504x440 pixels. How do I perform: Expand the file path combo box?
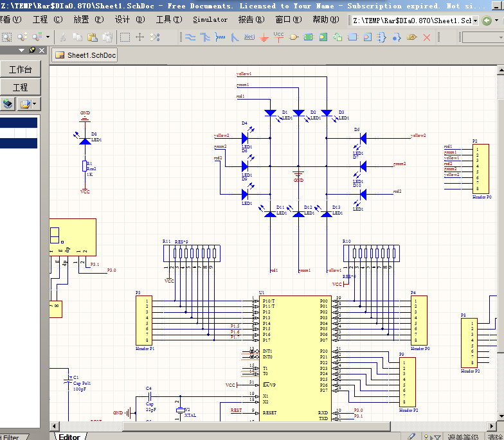tap(475, 21)
